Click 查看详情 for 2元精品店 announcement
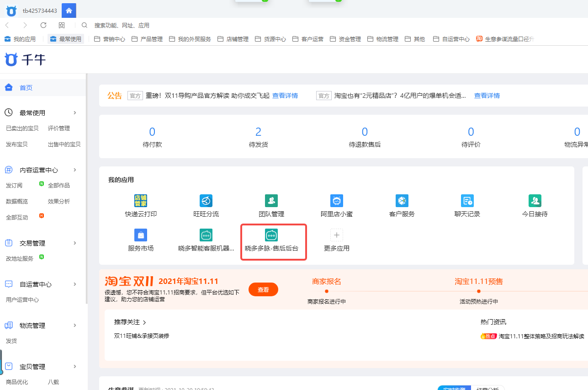Viewport: 588px width, 390px height. 487,96
